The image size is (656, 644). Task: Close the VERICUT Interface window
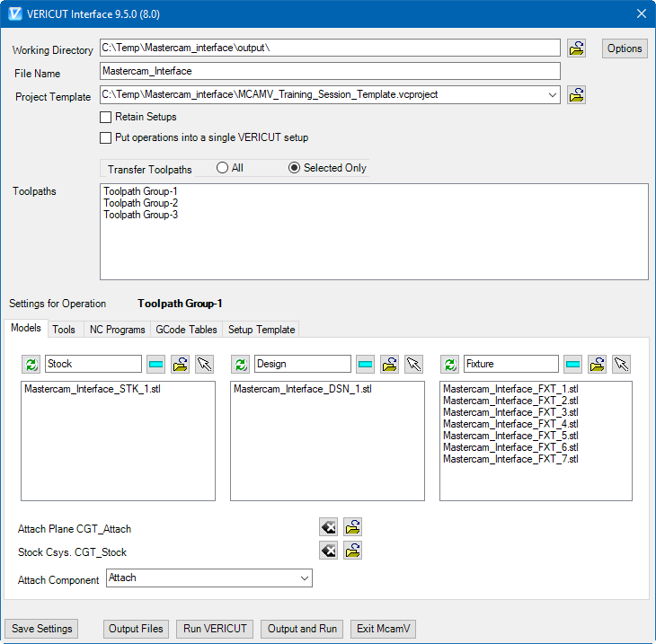(641, 13)
